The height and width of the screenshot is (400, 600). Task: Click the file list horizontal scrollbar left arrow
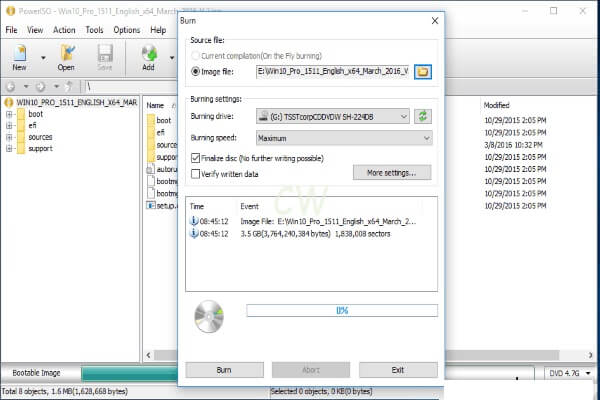[148, 355]
